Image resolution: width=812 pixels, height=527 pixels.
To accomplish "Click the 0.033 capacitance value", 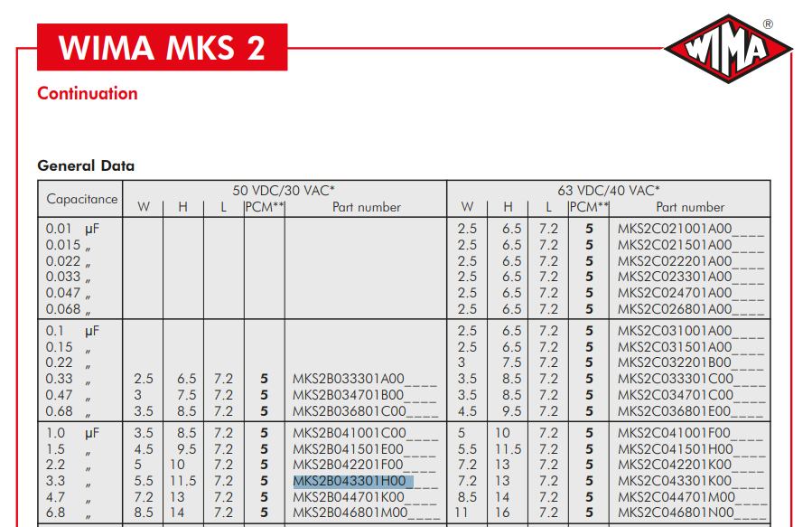I will [x=63, y=277].
